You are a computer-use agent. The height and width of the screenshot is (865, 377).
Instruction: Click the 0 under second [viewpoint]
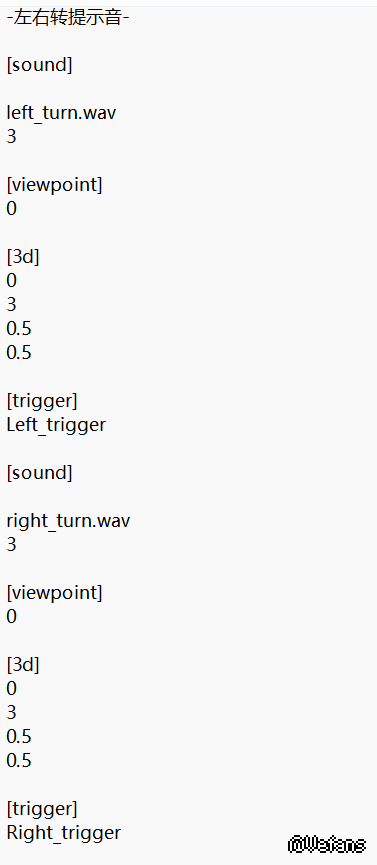click(x=12, y=616)
